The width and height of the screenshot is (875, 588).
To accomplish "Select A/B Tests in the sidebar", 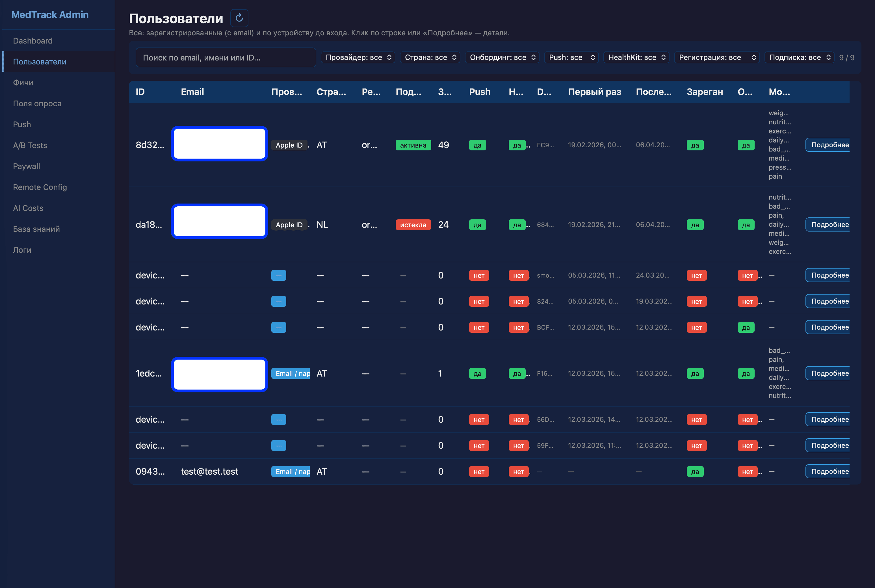I will (x=30, y=145).
